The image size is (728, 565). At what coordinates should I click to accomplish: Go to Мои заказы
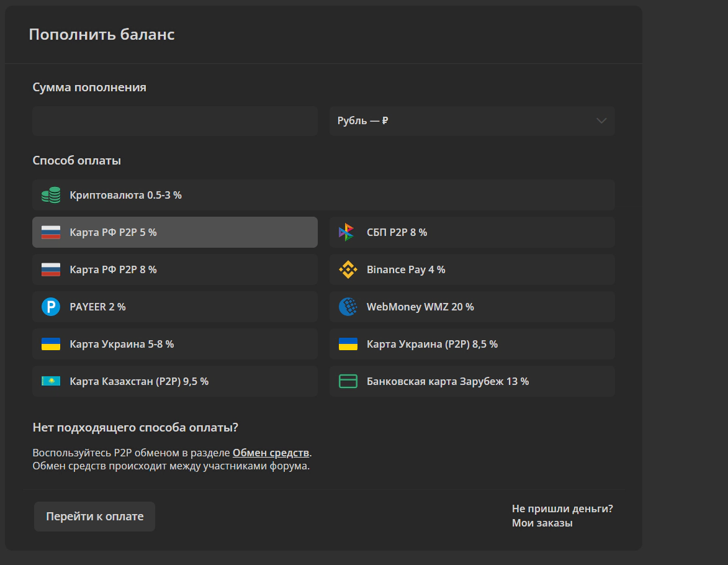click(542, 523)
